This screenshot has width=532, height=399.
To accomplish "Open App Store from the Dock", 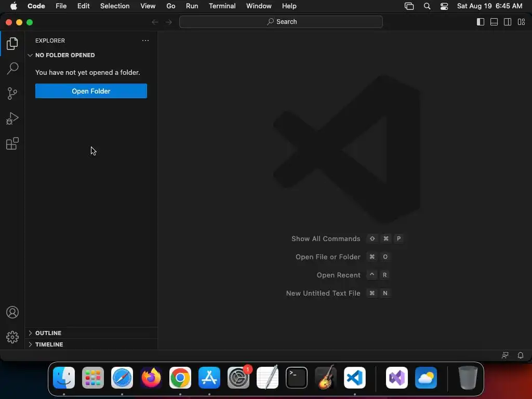I will [x=209, y=378].
